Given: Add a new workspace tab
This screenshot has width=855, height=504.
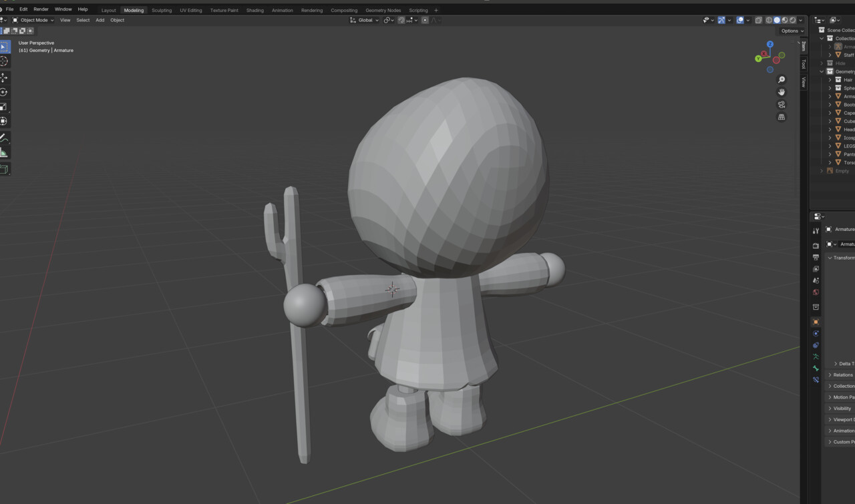Looking at the screenshot, I should point(436,10).
